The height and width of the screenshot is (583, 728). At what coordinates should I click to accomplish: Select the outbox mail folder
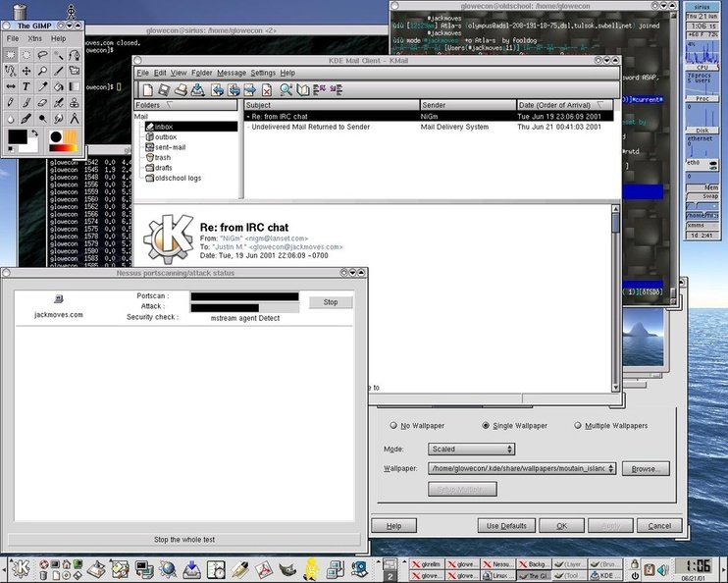click(165, 137)
